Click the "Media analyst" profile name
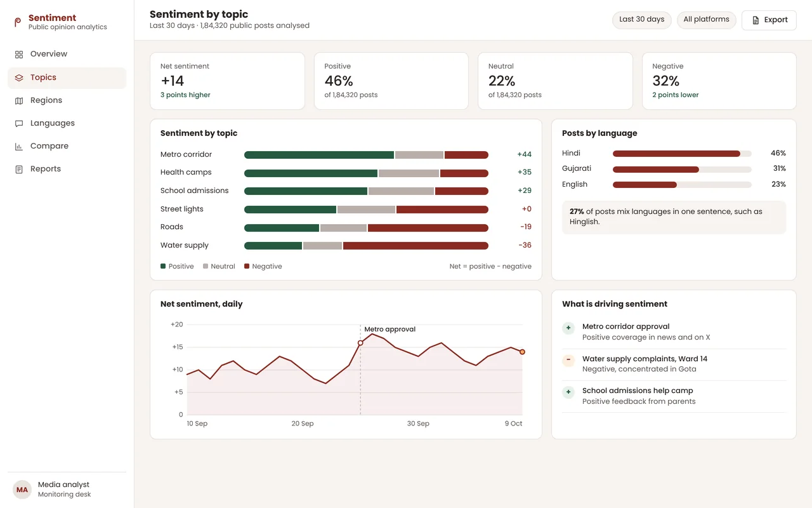 pyautogui.click(x=63, y=485)
